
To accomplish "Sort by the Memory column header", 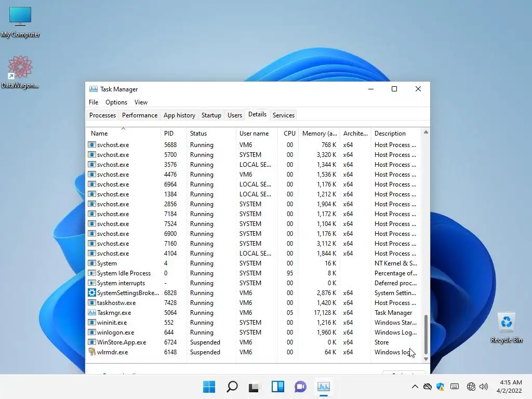I will (x=319, y=134).
